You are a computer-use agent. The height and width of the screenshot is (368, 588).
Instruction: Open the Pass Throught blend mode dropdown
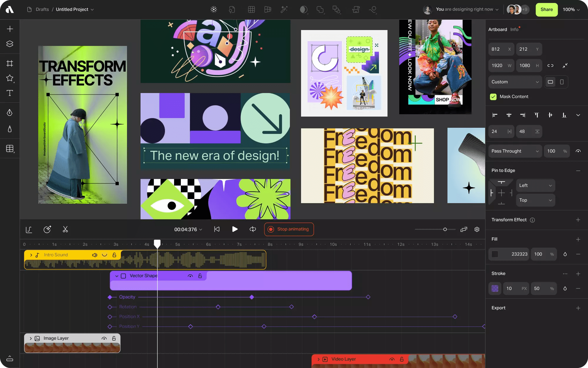point(515,151)
